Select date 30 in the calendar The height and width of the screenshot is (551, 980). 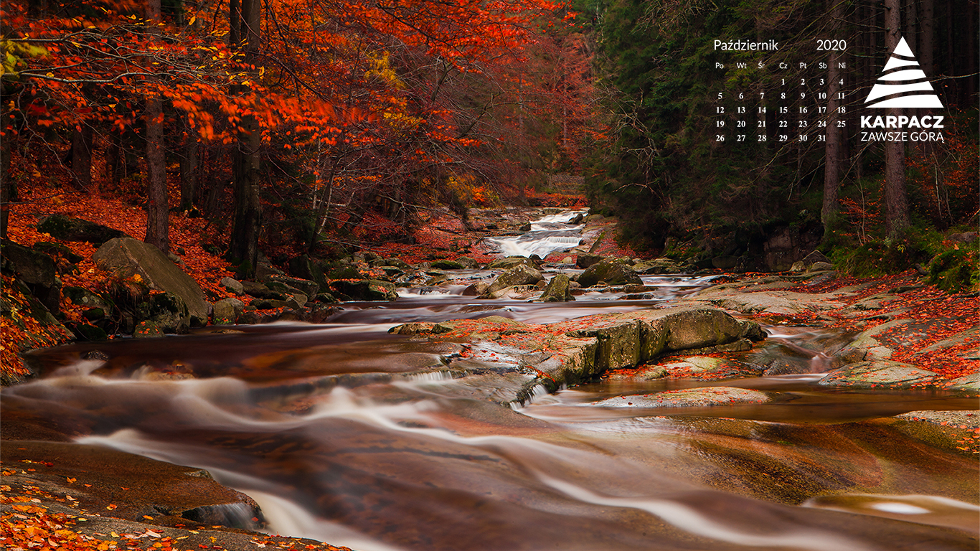(803, 138)
